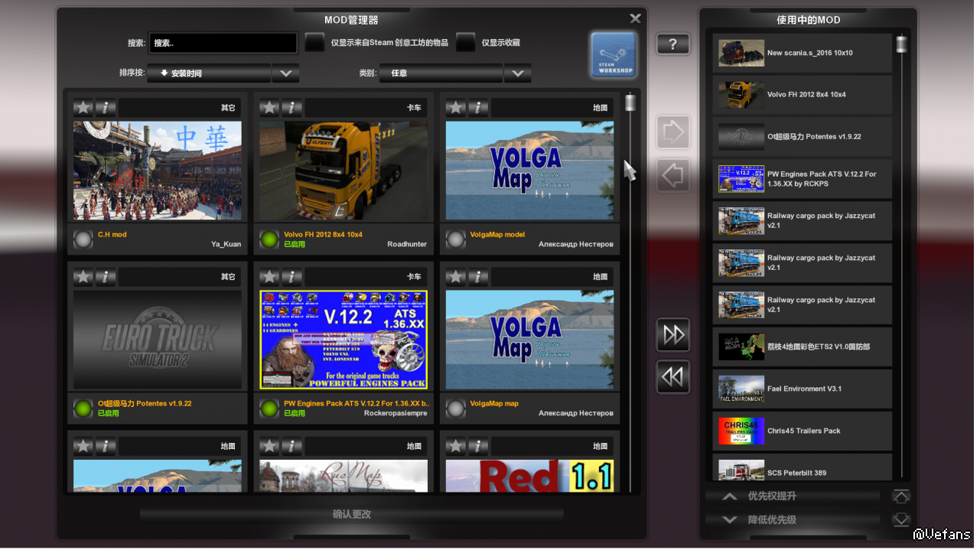This screenshot has width=980, height=550.
Task: Click the VolgaMap model card thumbnail
Action: [x=529, y=171]
